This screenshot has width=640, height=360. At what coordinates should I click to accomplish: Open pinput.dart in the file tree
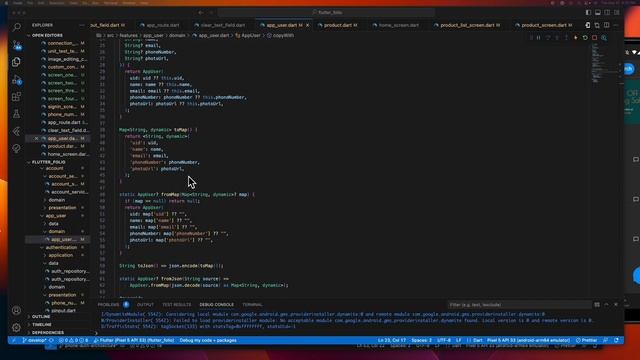pyautogui.click(x=63, y=311)
